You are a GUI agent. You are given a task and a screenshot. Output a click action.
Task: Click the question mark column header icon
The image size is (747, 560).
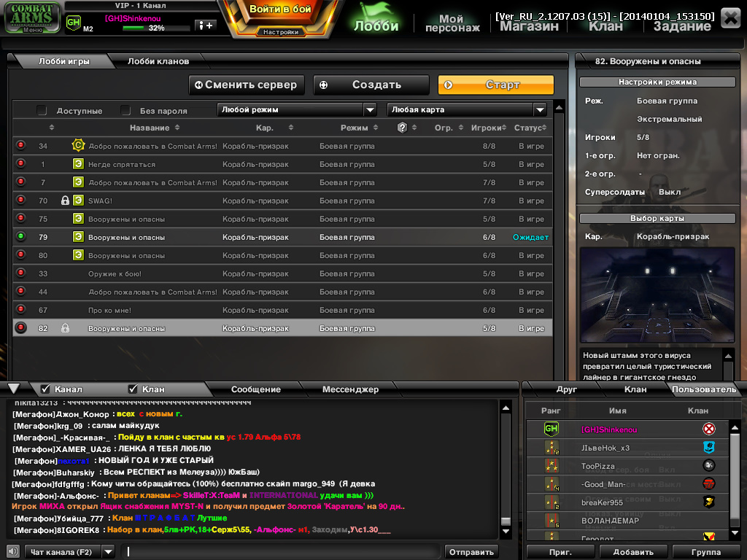(402, 127)
